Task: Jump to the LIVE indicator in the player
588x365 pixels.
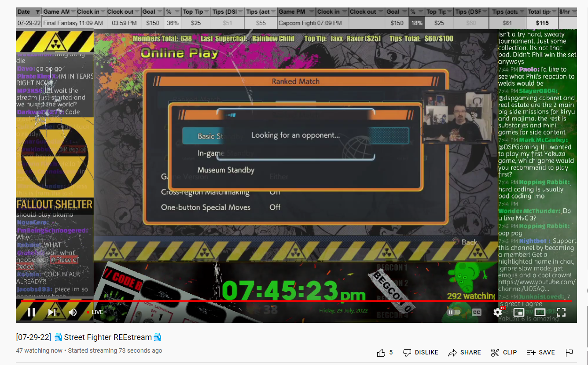Action: (95, 312)
